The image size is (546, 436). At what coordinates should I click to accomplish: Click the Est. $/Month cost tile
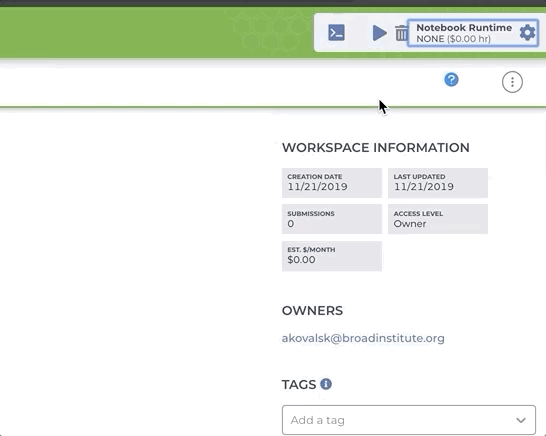click(332, 256)
